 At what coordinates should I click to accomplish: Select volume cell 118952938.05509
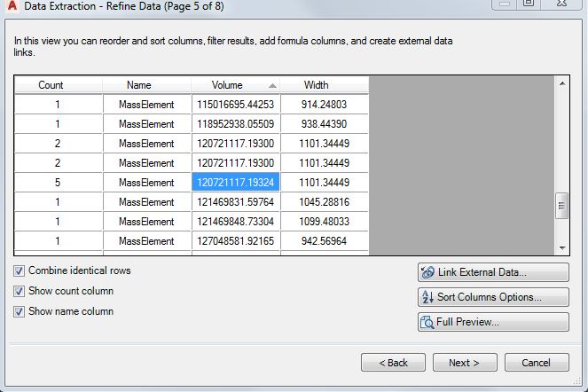pos(236,124)
